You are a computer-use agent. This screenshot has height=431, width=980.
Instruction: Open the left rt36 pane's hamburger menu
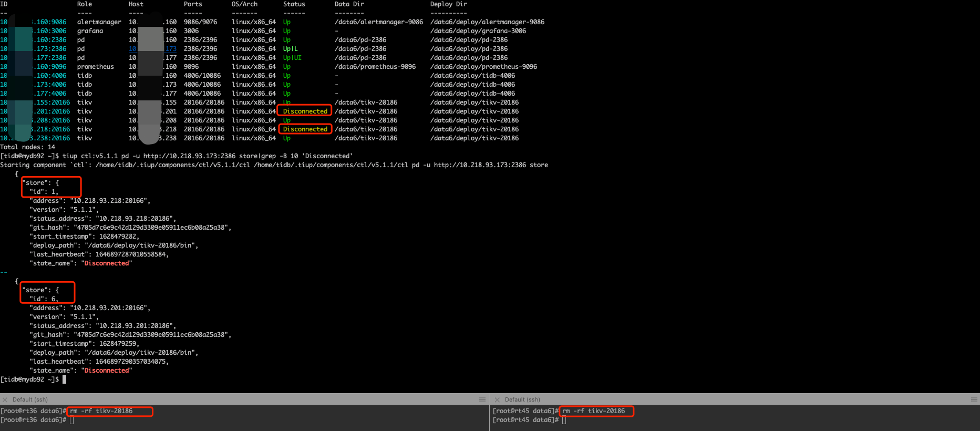[482, 399]
